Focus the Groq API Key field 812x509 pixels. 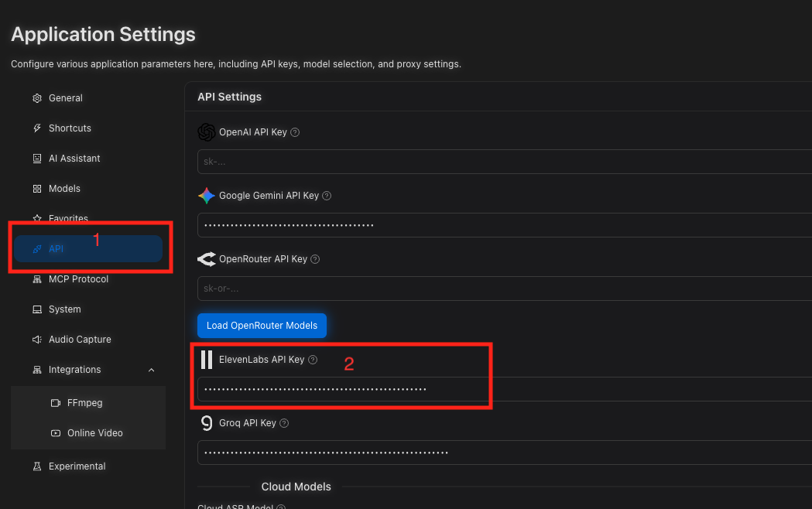[505, 453]
